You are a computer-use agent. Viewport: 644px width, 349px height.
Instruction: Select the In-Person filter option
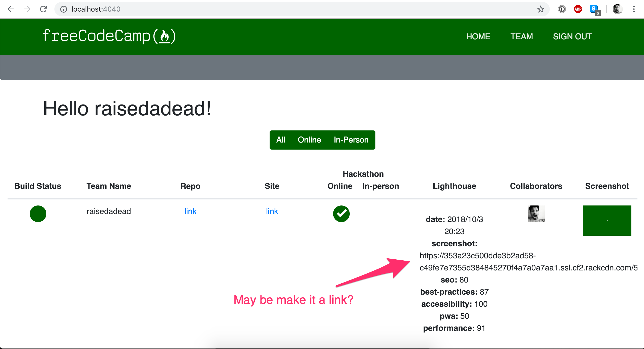tap(351, 140)
